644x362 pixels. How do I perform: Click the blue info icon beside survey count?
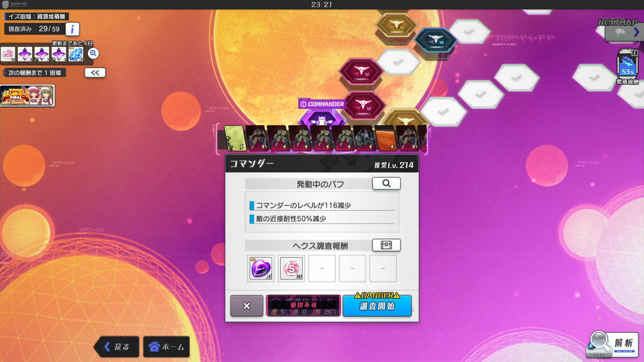tap(72, 29)
